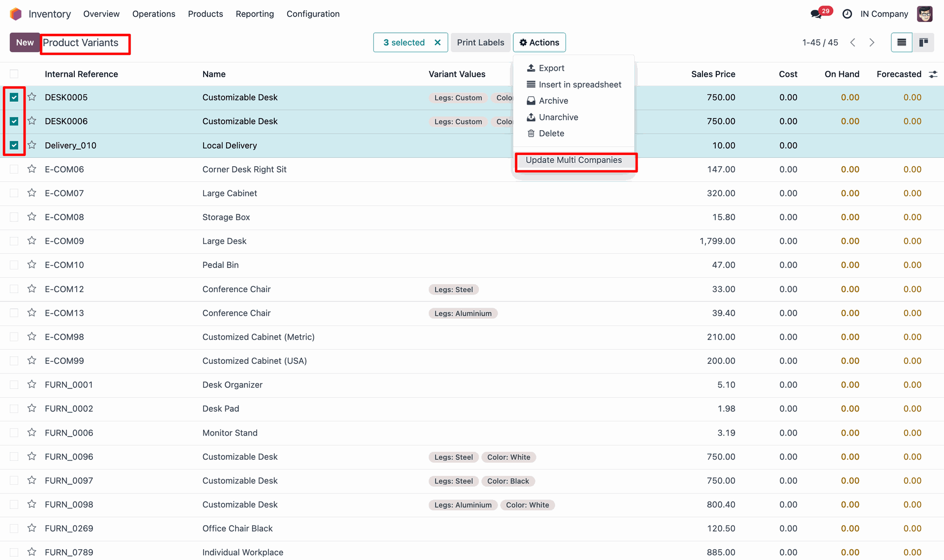Image resolution: width=944 pixels, height=560 pixels.
Task: Check the E-COM07 Large Cabinet checkbox
Action: pos(14,193)
